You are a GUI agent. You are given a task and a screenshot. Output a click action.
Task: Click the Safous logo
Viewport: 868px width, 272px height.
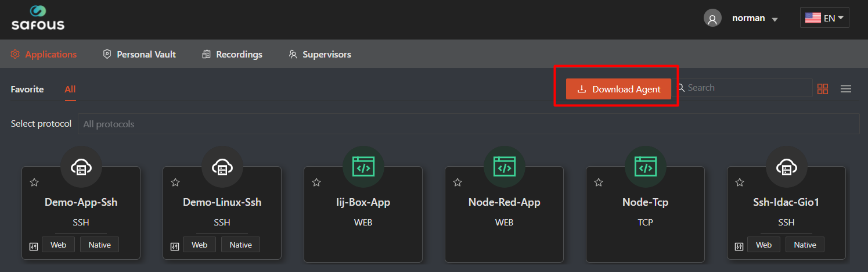[38, 18]
